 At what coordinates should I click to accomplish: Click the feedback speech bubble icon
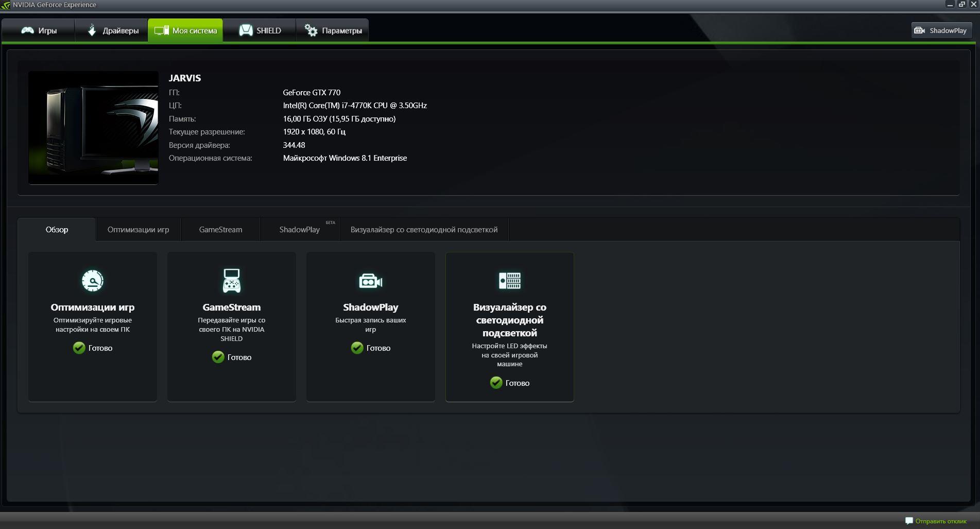coord(909,521)
